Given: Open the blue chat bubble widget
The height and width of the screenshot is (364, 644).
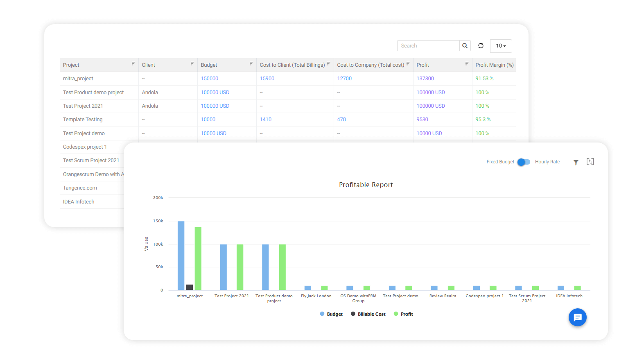Looking at the screenshot, I should [x=577, y=317].
